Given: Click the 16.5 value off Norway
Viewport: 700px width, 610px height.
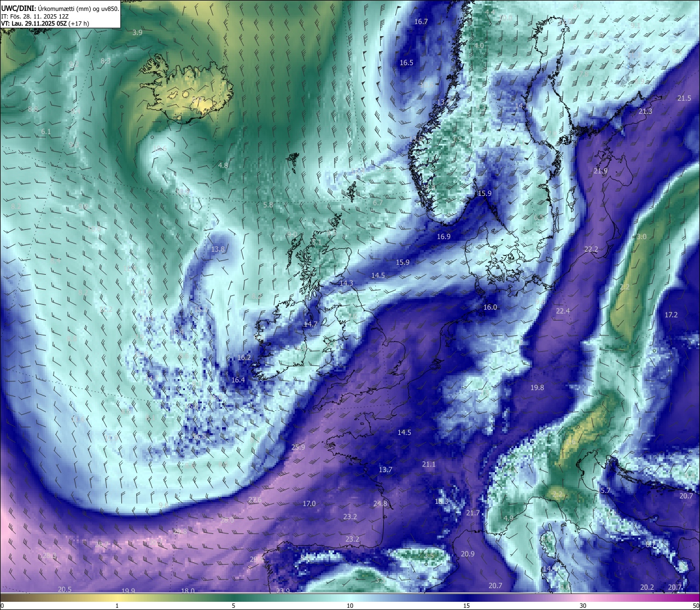Looking at the screenshot, I should pos(406,63).
